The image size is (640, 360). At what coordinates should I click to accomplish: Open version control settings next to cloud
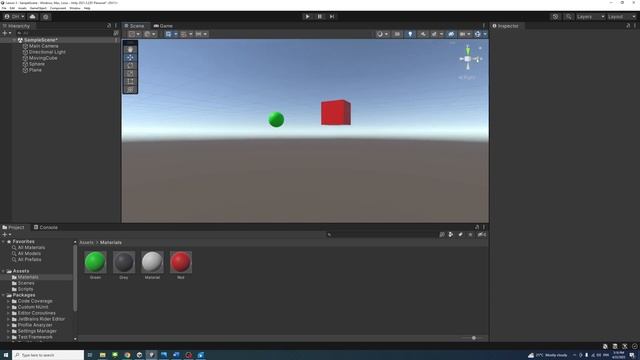click(x=46, y=17)
